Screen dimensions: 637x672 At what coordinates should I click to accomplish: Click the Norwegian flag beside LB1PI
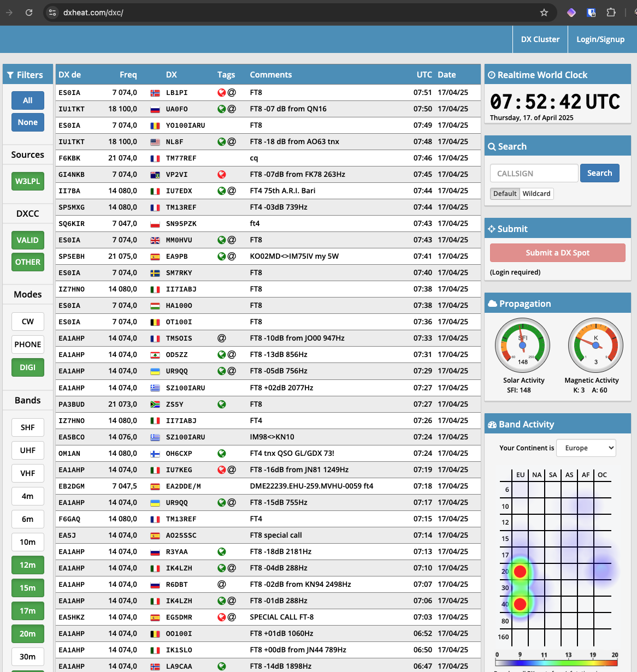[155, 93]
